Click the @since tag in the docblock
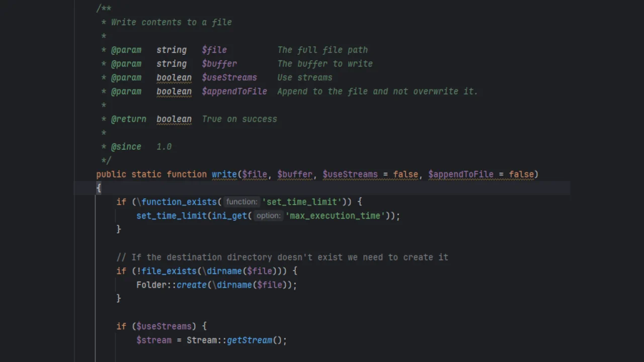The image size is (644, 362). pos(126,147)
